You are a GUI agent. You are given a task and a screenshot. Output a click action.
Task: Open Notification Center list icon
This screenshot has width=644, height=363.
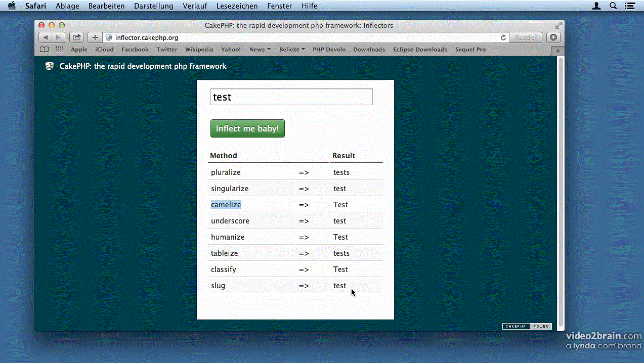pyautogui.click(x=629, y=6)
